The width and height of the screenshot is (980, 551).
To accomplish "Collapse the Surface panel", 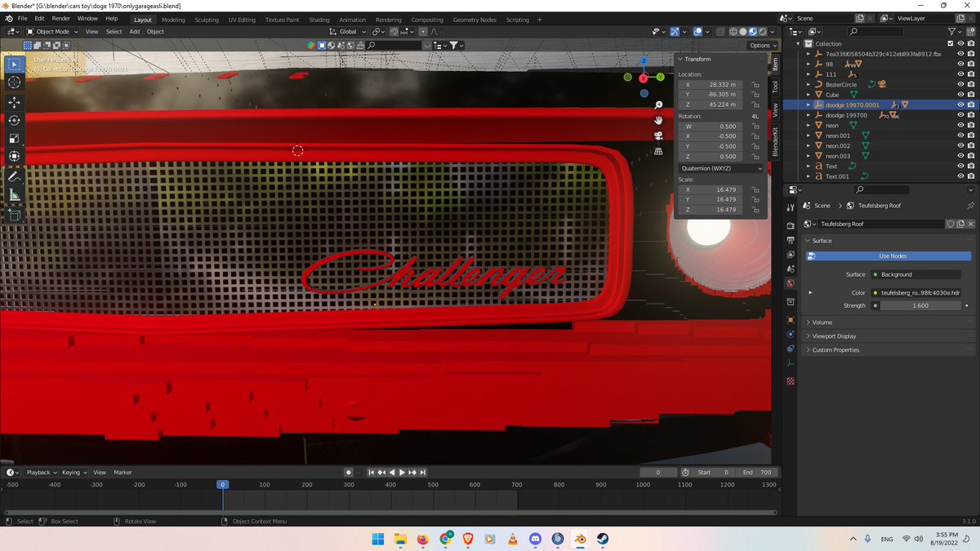I will 822,241.
